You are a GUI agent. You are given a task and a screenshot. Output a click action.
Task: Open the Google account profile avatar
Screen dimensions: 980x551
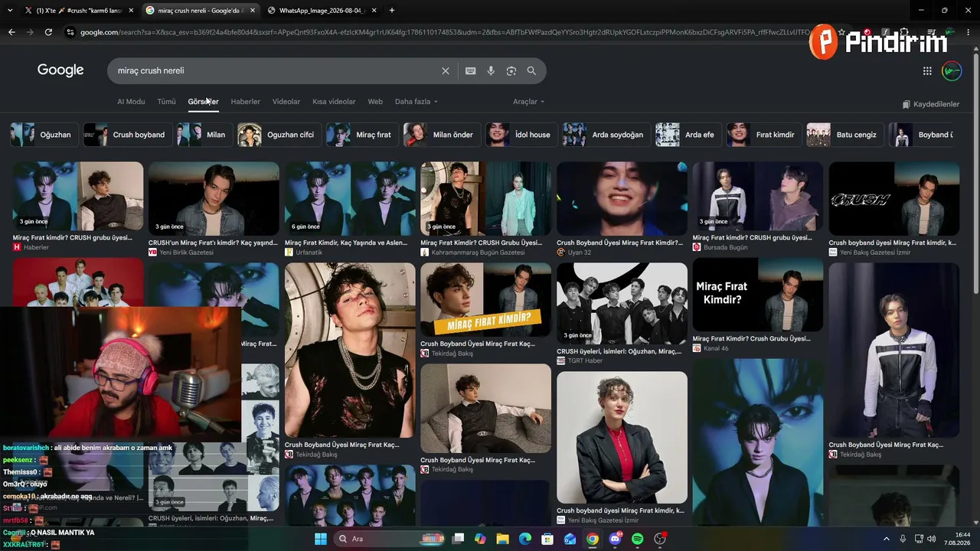tap(952, 70)
